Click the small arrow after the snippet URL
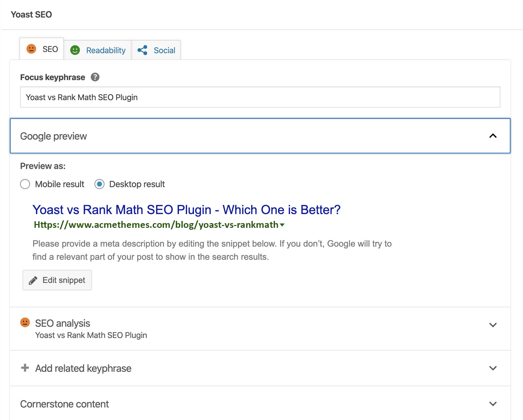Viewport: 523px width, 420px height. pos(282,225)
